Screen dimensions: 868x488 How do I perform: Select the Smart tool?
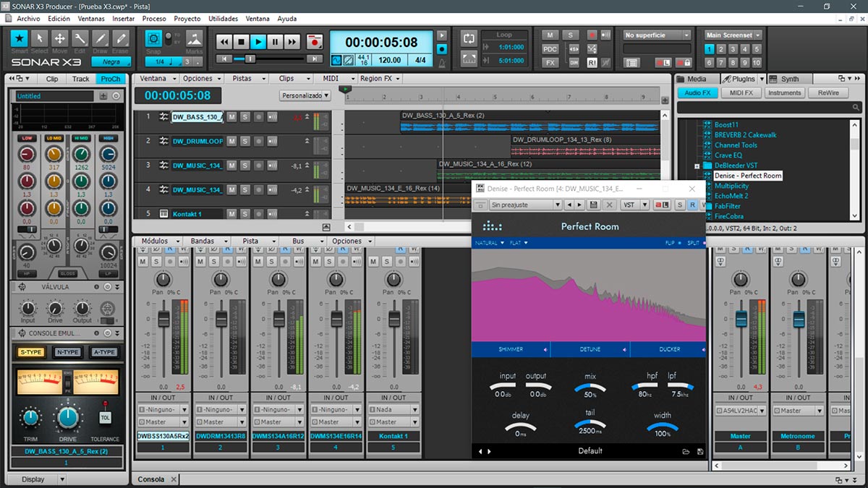(x=20, y=38)
